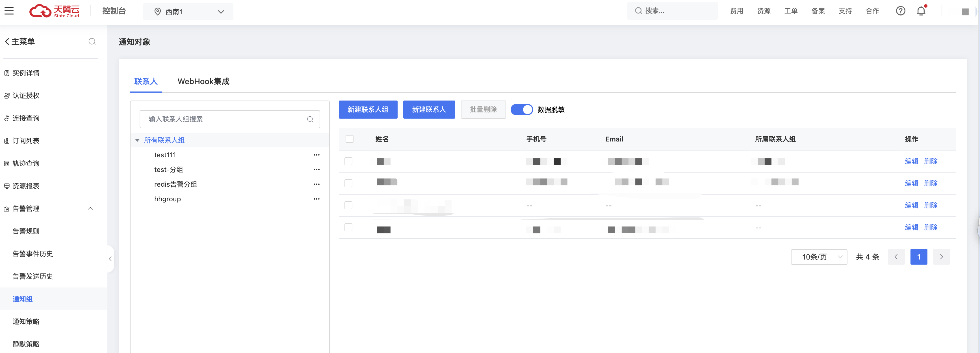This screenshot has width=980, height=353.
Task: Click the sidebar menu search icon
Action: [92, 42]
